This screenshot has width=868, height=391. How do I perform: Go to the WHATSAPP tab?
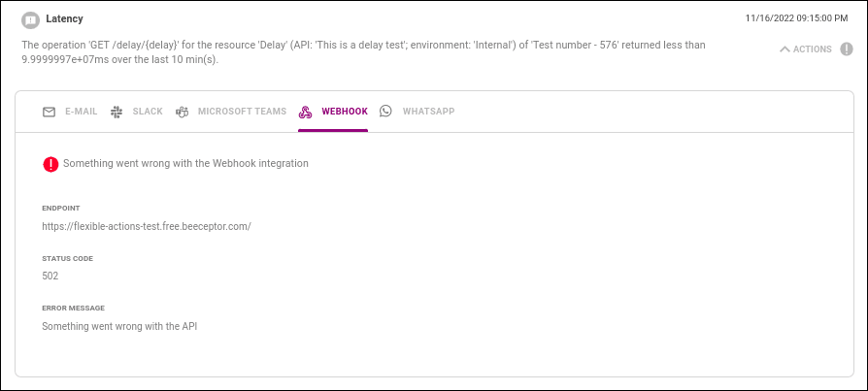[x=428, y=112]
